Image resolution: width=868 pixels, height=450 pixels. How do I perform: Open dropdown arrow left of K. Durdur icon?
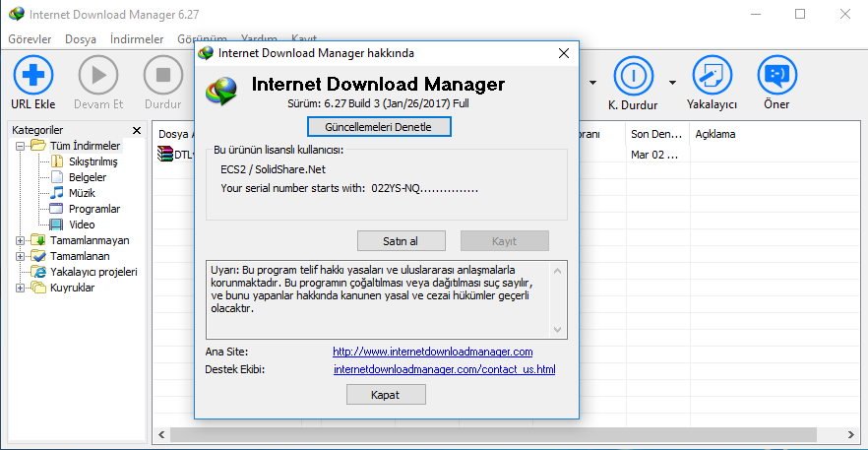592,83
